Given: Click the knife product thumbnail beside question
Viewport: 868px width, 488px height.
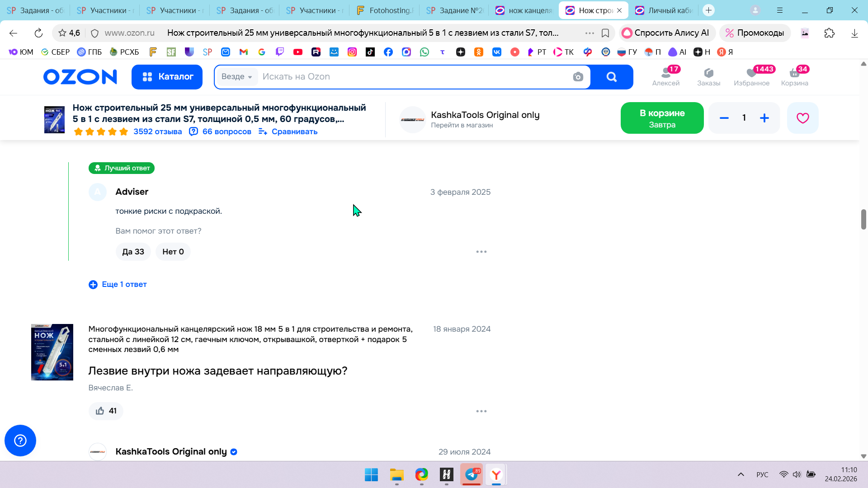Looking at the screenshot, I should tap(52, 352).
